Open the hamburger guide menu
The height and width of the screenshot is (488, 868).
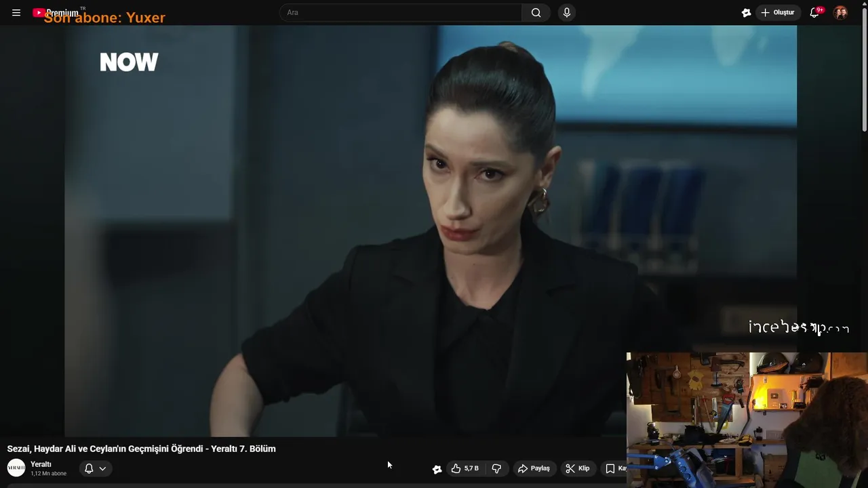(16, 13)
